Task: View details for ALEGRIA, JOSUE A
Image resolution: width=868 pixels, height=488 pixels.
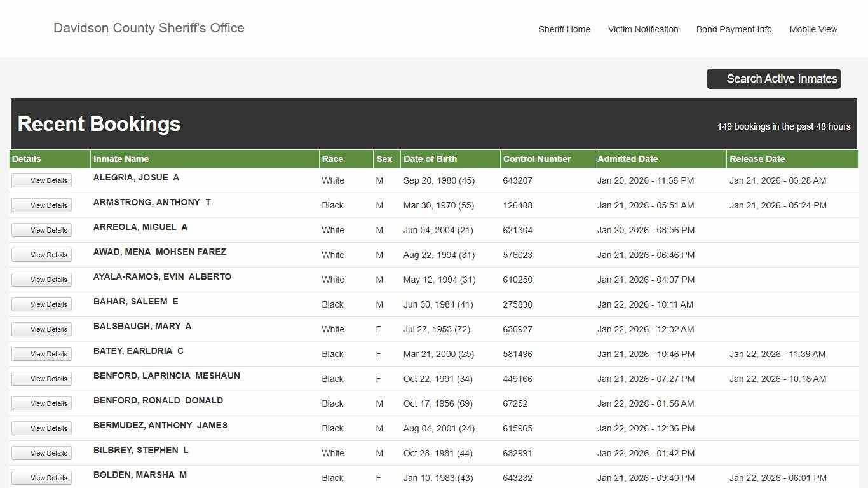Action: (x=41, y=180)
